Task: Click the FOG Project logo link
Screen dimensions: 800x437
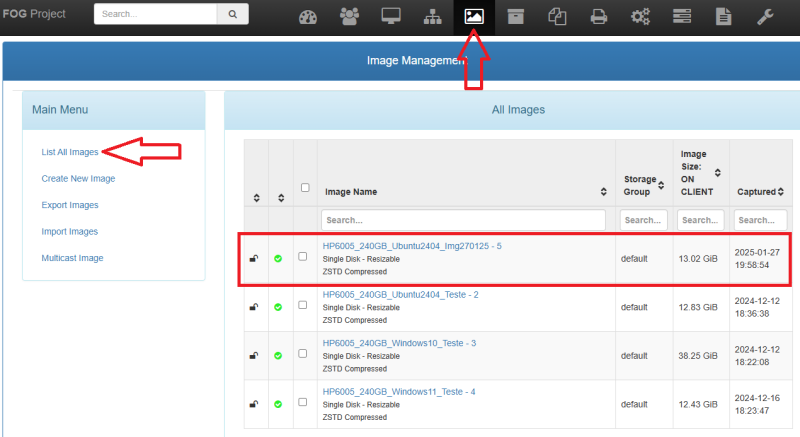Action: (x=34, y=14)
